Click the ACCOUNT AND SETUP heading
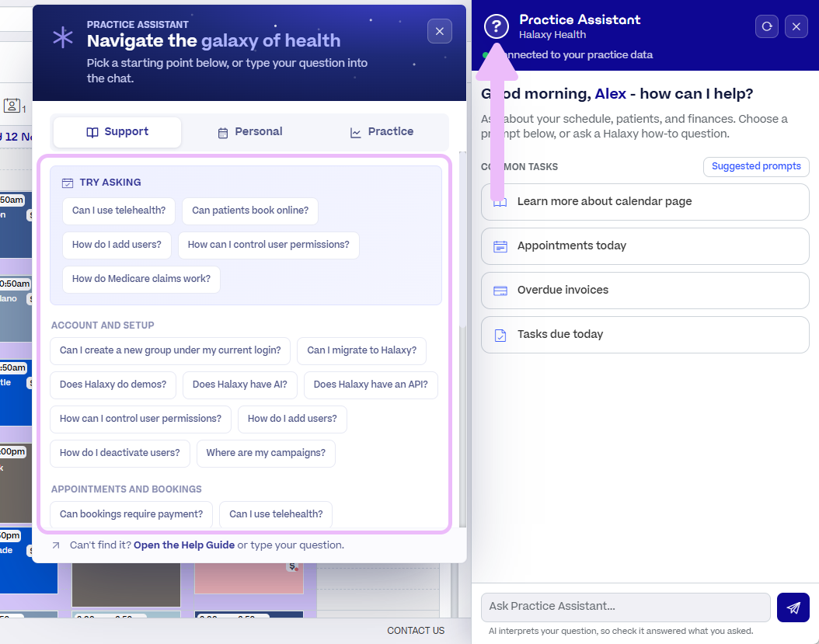 (x=103, y=325)
